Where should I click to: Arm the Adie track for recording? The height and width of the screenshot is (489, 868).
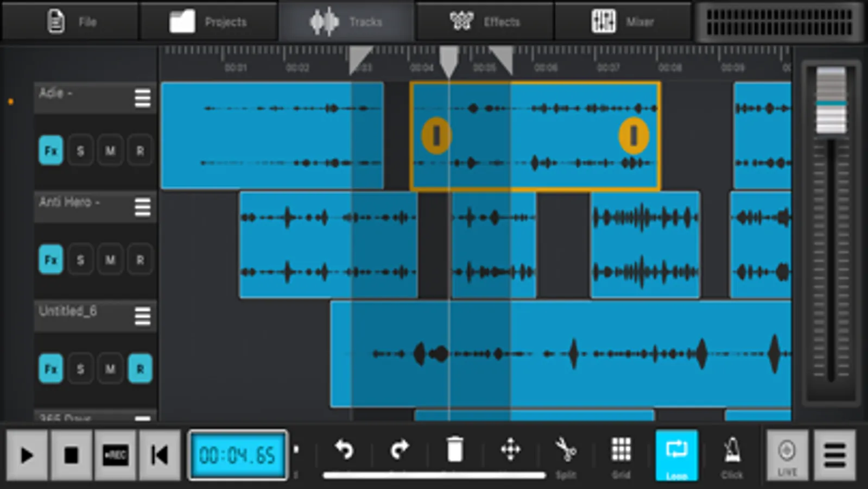pyautogui.click(x=140, y=151)
